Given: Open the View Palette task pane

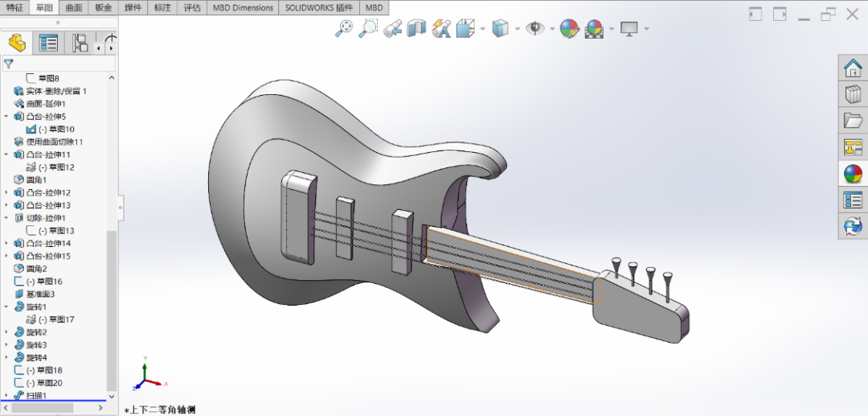Looking at the screenshot, I should click(x=853, y=146).
